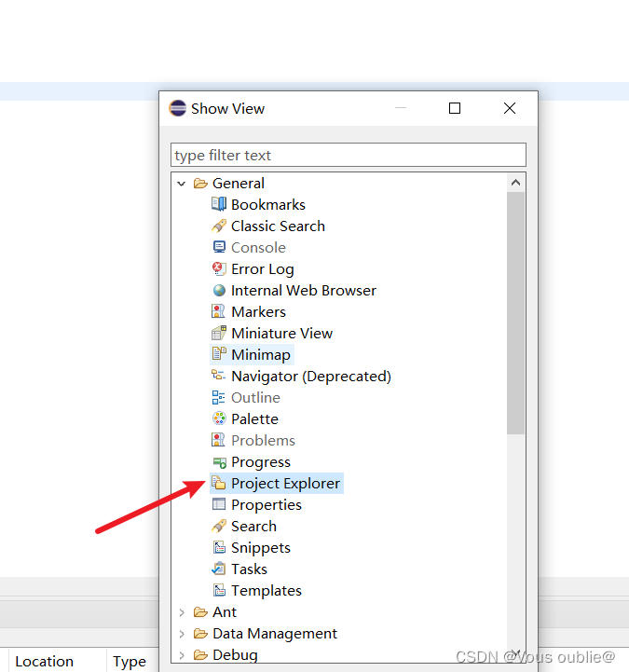Screen dimensions: 629x672
Task: Select the Properties table icon
Action: (219, 504)
